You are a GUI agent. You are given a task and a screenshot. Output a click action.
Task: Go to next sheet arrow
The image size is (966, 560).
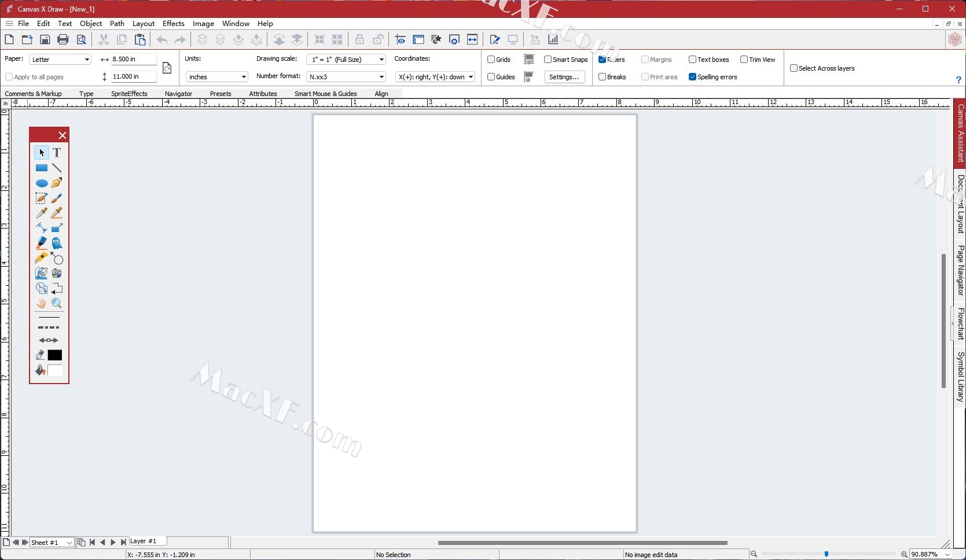point(25,543)
